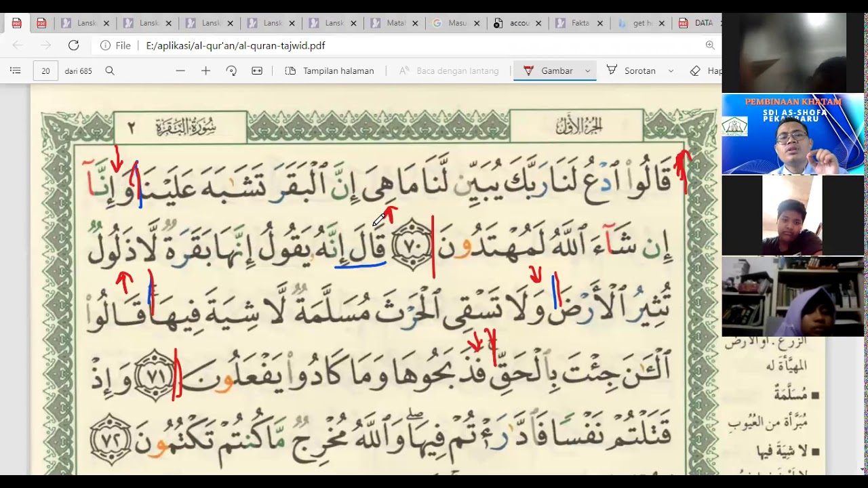This screenshot has width=868, height=488.
Task: Select the participant video of boy in dark shirt
Action: click(x=793, y=216)
